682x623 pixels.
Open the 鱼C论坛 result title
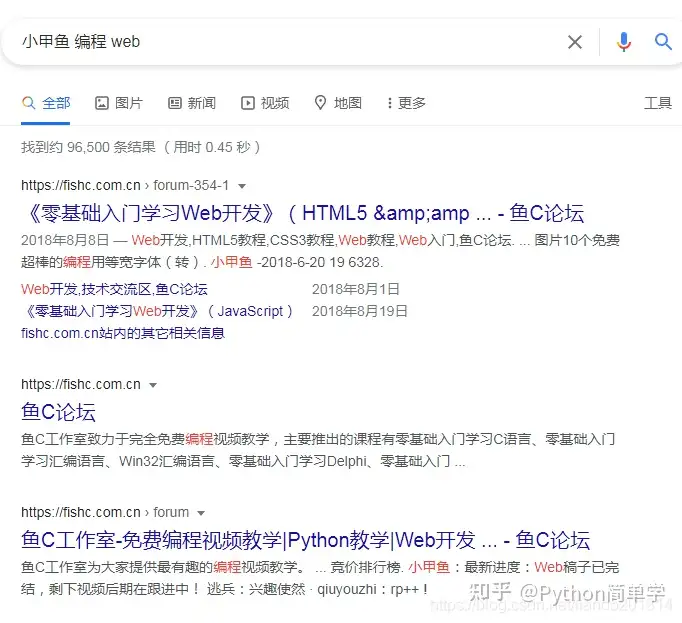point(58,412)
